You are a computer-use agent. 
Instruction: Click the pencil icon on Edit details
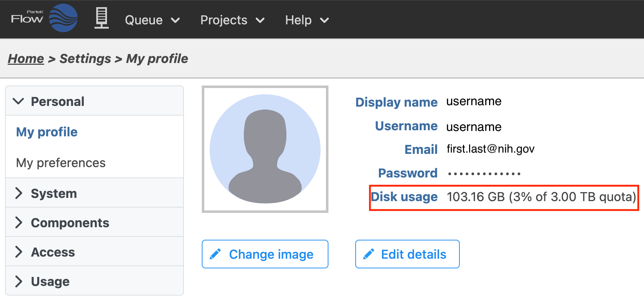pos(369,254)
